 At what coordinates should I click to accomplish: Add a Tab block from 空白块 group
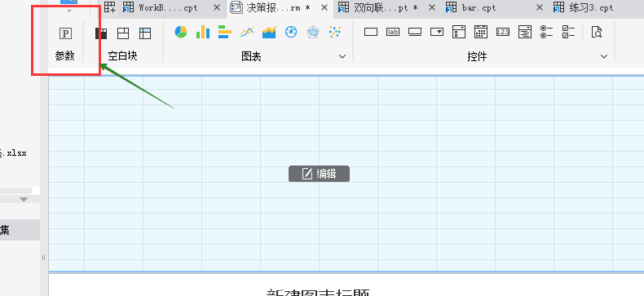[101, 33]
